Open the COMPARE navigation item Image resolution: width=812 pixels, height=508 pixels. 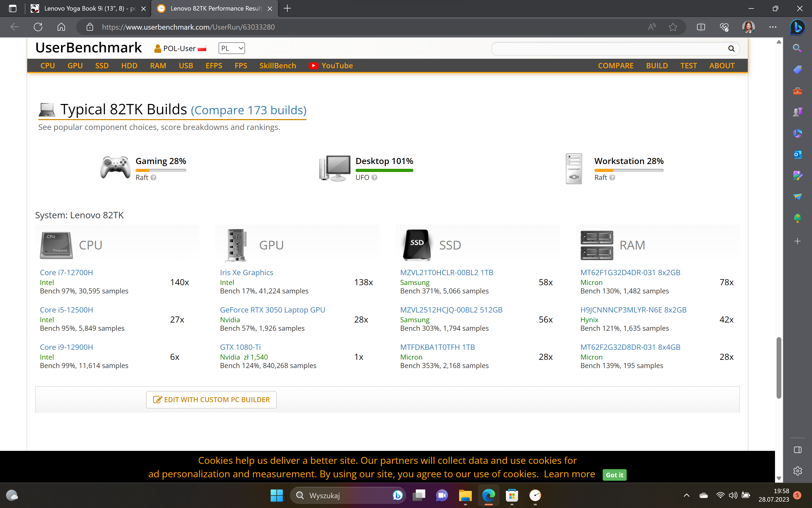click(x=616, y=66)
